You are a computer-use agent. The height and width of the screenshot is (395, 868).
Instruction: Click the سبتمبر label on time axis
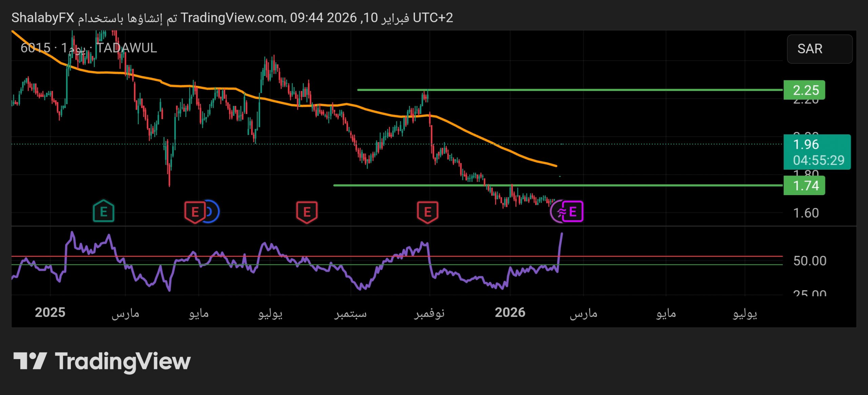350,313
